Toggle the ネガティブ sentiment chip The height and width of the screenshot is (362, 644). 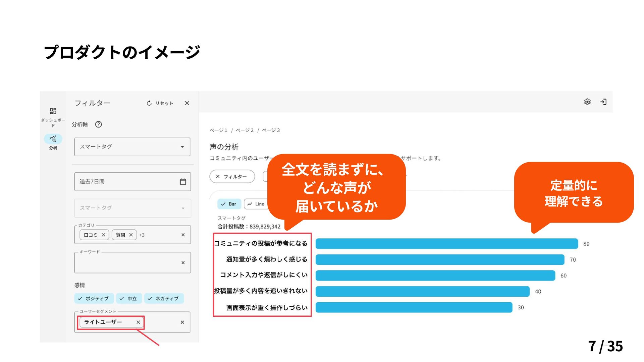[164, 298]
